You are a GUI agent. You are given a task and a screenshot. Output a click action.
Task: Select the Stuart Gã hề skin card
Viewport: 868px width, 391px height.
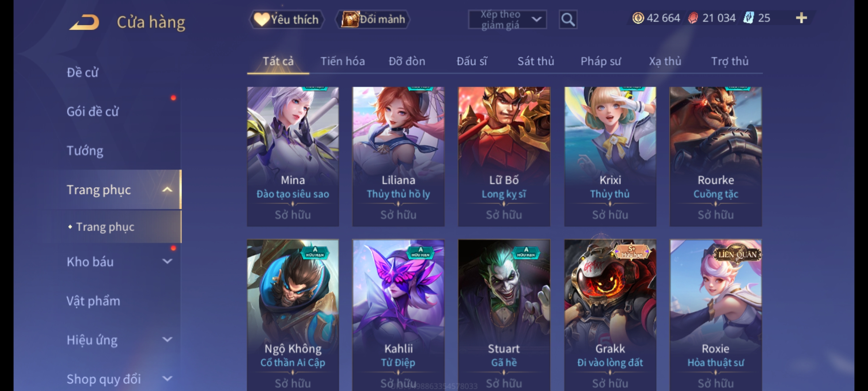click(504, 315)
